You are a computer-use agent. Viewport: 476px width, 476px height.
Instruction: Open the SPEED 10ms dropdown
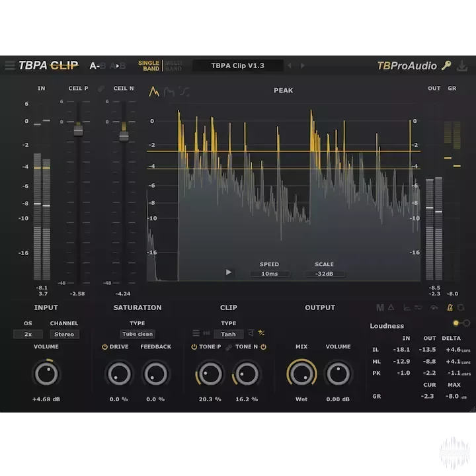coord(270,274)
